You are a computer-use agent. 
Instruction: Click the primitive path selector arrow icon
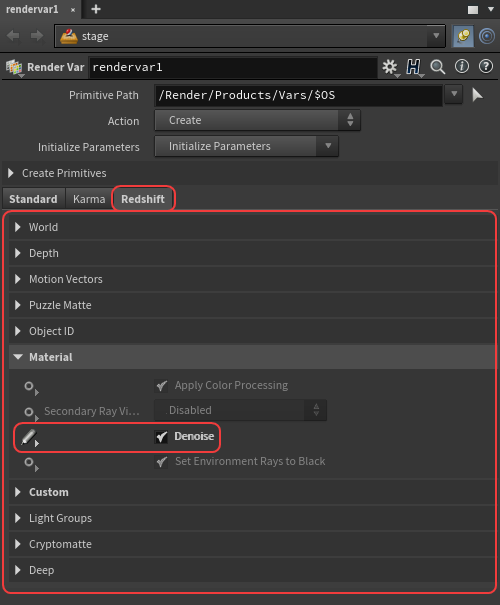pos(477,95)
